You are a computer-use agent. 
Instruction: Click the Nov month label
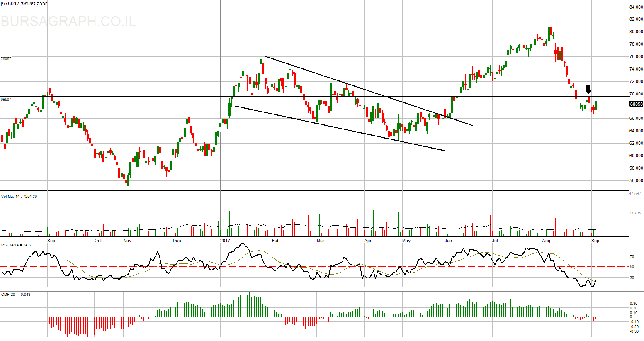click(x=127, y=241)
